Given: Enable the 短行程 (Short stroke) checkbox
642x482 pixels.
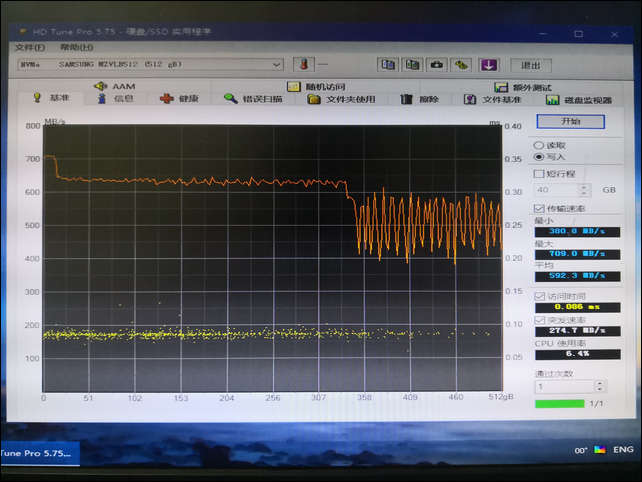Looking at the screenshot, I should pos(540,174).
